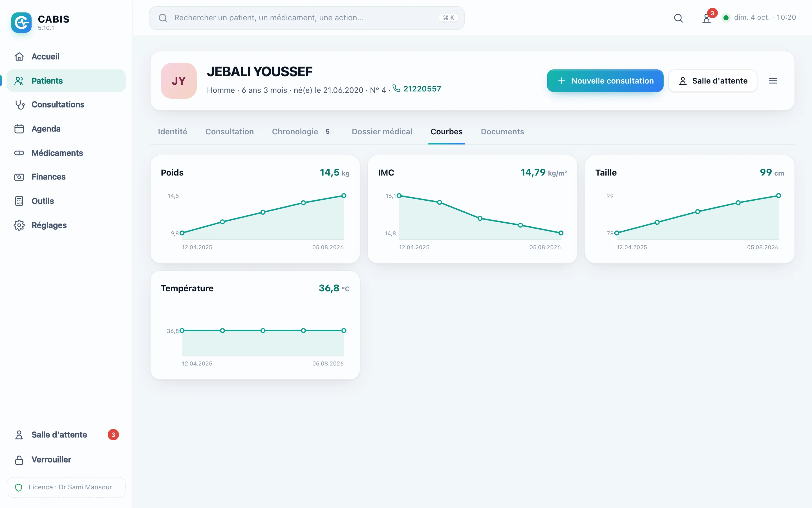Select the Courbes tab
The width and height of the screenshot is (812, 508).
pyautogui.click(x=446, y=132)
